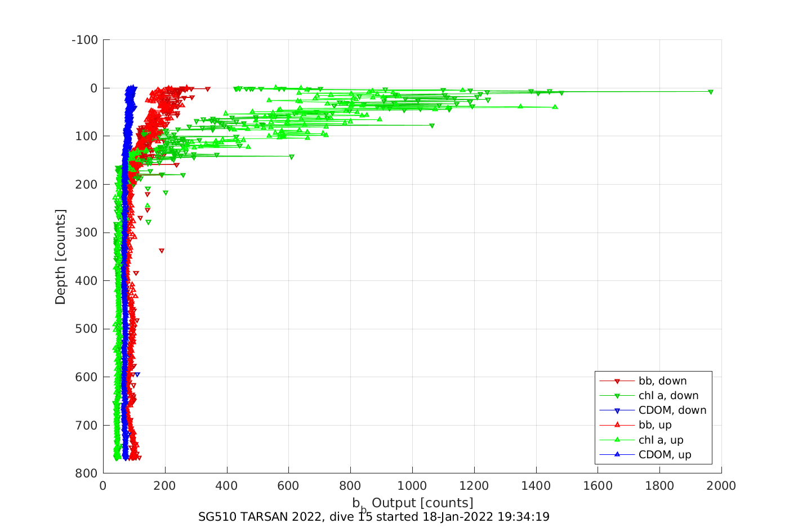Click the 'bb, down' legend label
This screenshot has width=798, height=532.
pyautogui.click(x=662, y=381)
